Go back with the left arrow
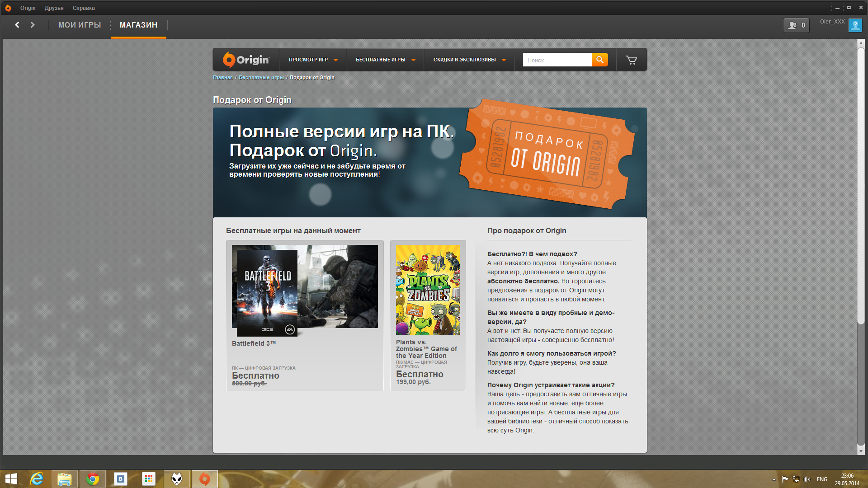Image resolution: width=868 pixels, height=488 pixels. (17, 25)
